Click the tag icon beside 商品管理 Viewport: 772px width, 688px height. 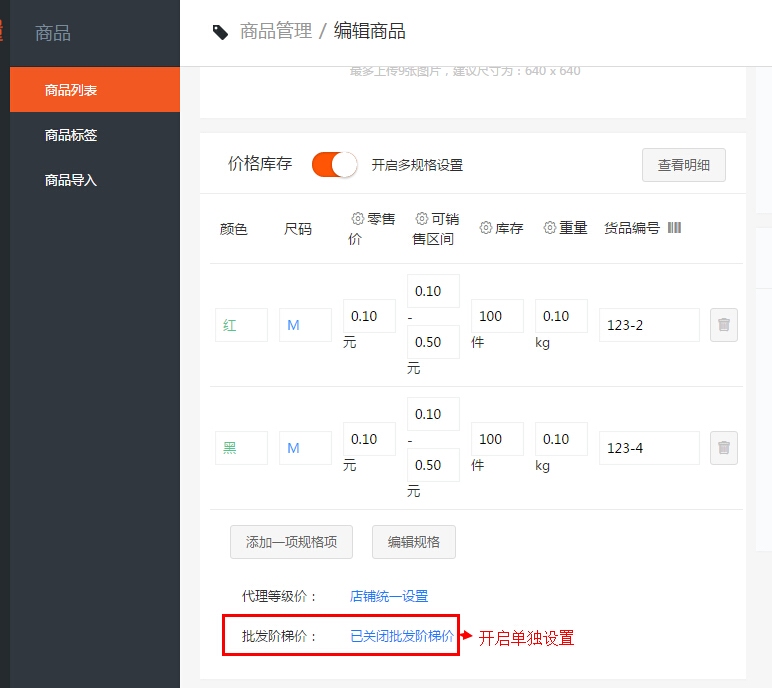click(x=220, y=33)
